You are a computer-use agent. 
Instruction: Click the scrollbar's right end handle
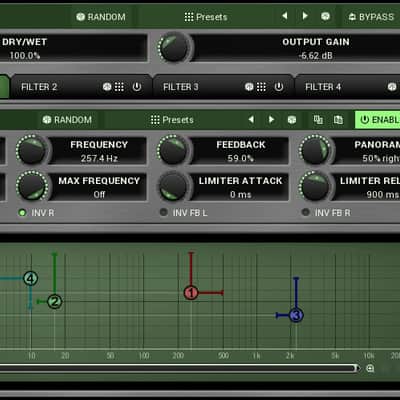357,368
